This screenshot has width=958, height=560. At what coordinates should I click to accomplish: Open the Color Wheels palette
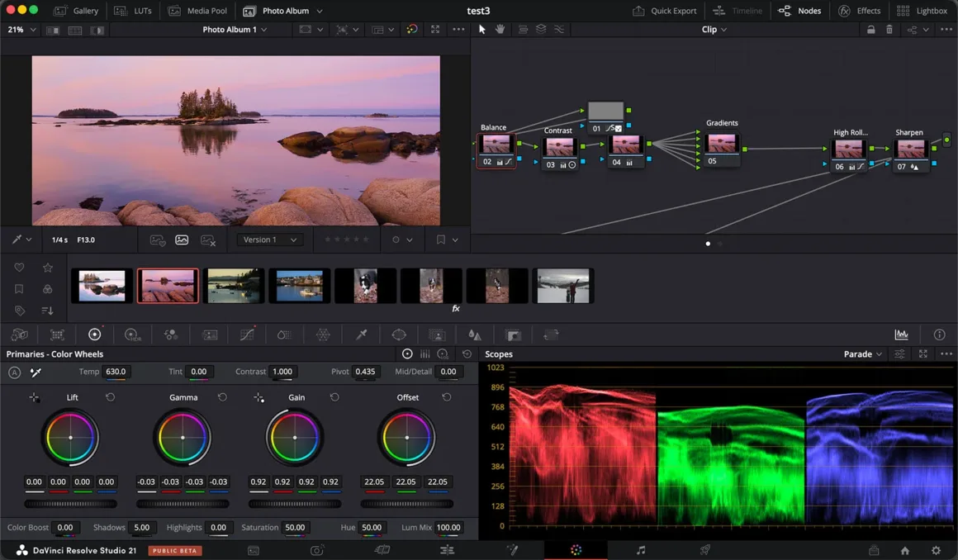(x=95, y=334)
